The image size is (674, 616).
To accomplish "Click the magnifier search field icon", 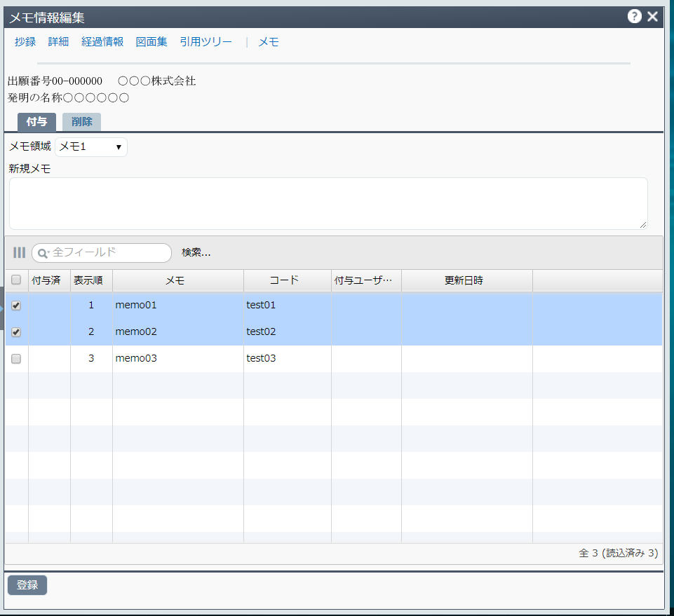I will point(43,253).
